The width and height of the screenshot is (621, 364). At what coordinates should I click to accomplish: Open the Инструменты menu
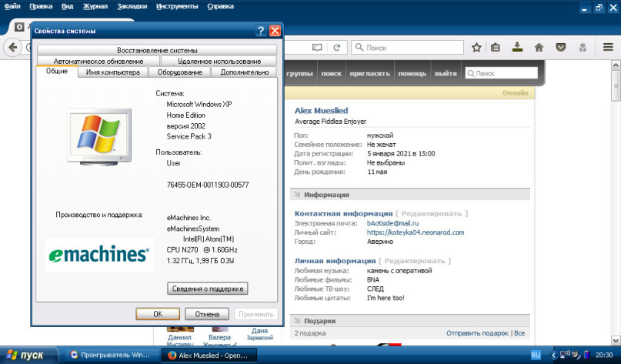[x=177, y=6]
